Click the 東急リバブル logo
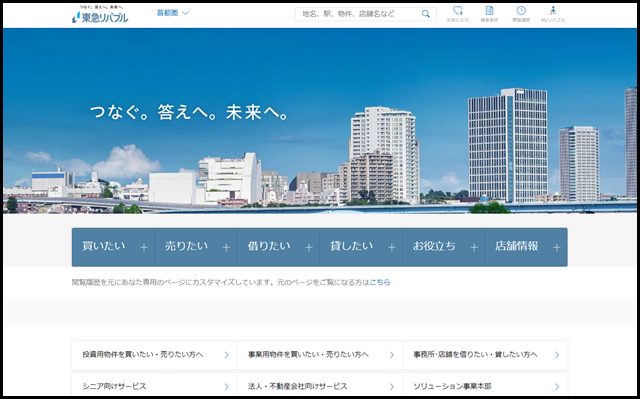The height and width of the screenshot is (399, 640). (x=100, y=15)
